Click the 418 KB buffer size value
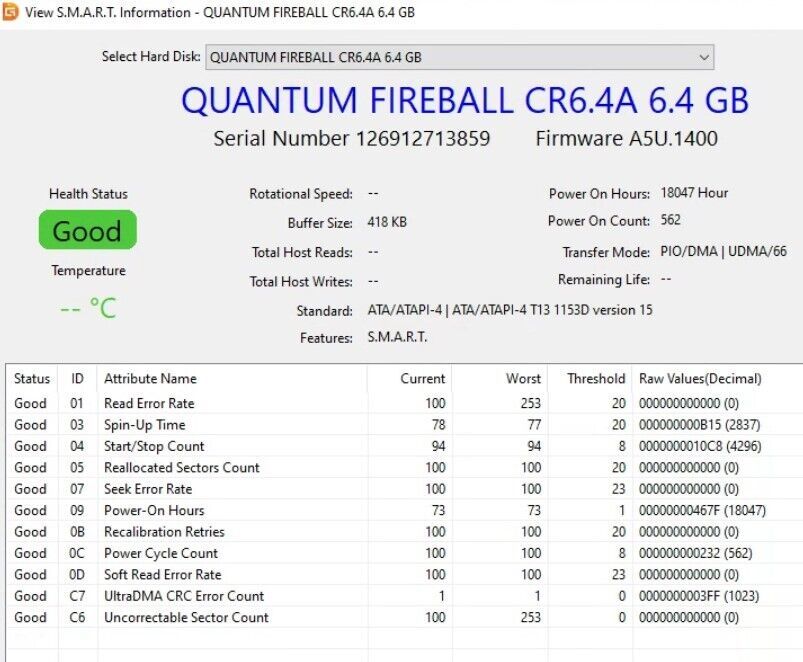This screenshot has width=803, height=662. coord(387,222)
